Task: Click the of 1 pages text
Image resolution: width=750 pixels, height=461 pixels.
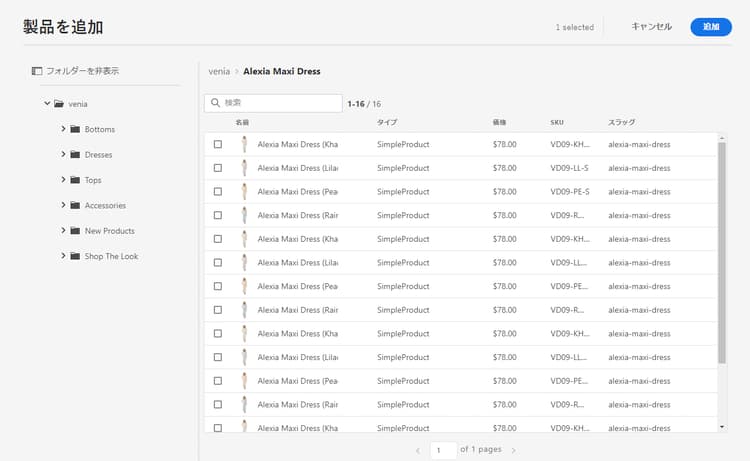Action: pyautogui.click(x=481, y=450)
